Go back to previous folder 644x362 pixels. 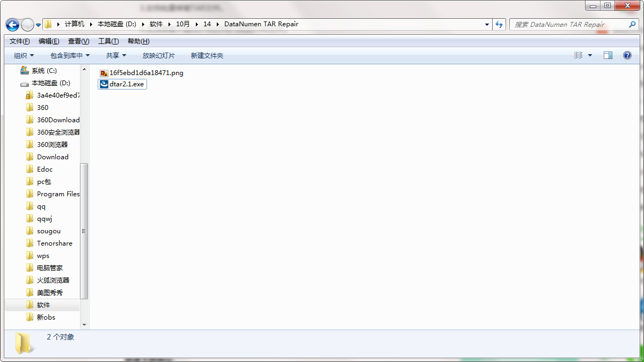[x=12, y=25]
